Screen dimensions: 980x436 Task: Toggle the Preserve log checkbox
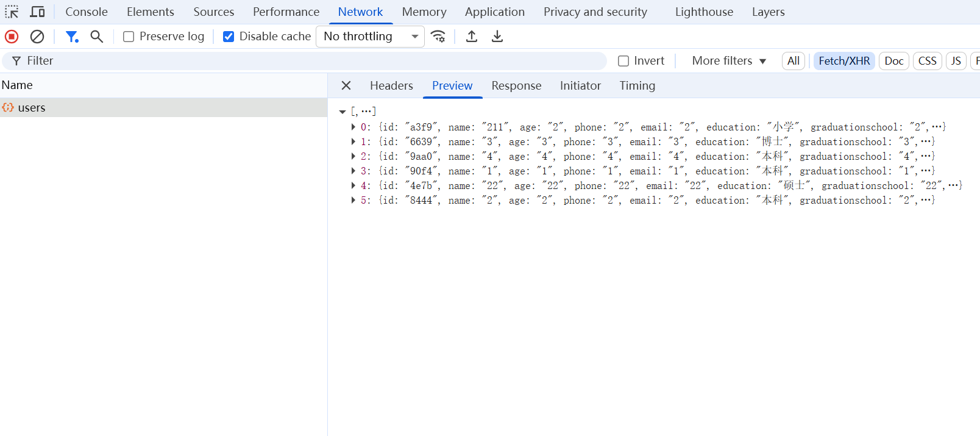(129, 37)
